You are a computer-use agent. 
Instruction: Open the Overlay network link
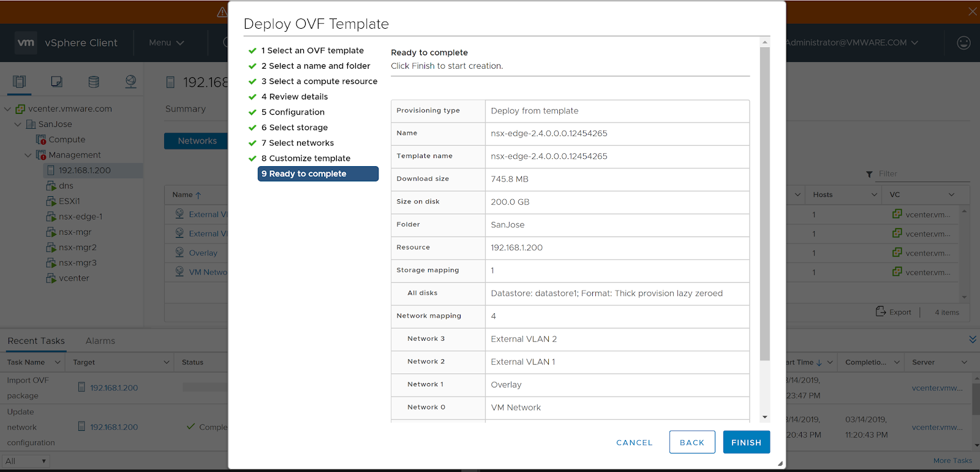point(203,253)
